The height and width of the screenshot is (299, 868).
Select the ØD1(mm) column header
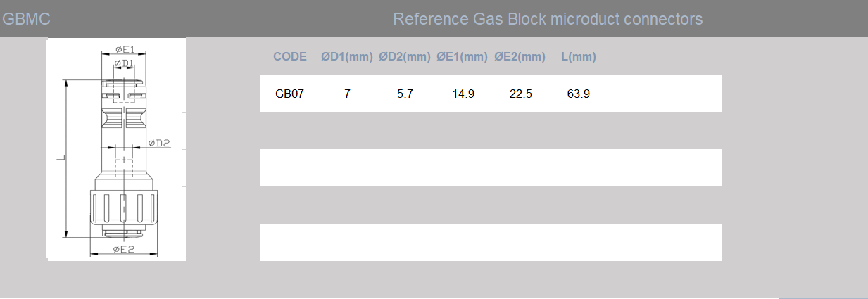pos(346,57)
